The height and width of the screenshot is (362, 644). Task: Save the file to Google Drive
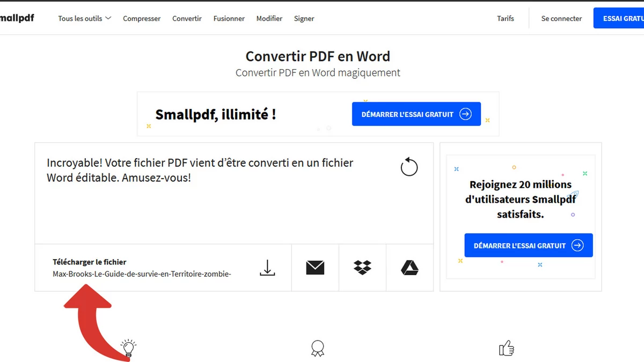[410, 268]
